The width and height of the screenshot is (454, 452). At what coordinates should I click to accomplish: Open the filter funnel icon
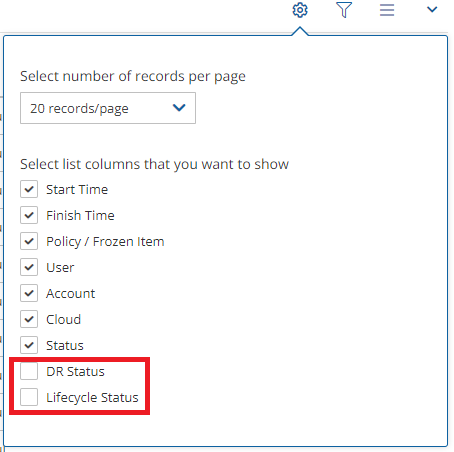click(x=344, y=10)
